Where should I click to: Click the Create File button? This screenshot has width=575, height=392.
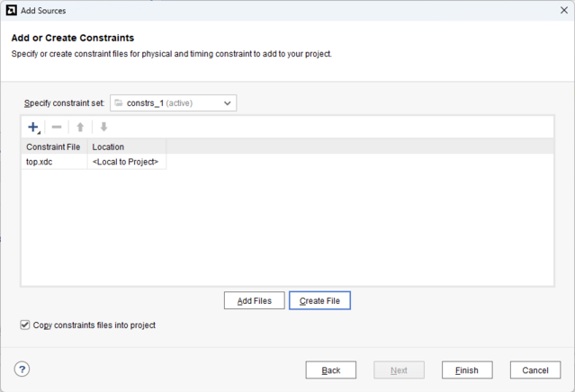(x=319, y=300)
